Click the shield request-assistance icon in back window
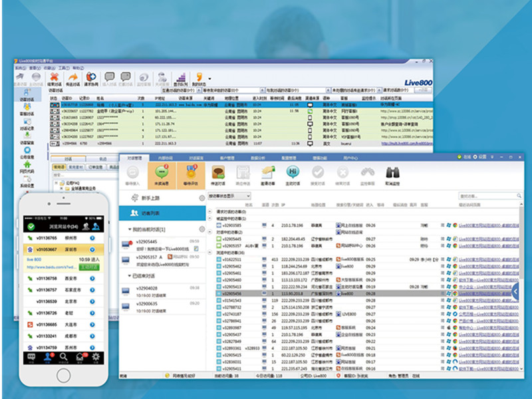Viewport: 532px width, 399px height. coord(91,77)
